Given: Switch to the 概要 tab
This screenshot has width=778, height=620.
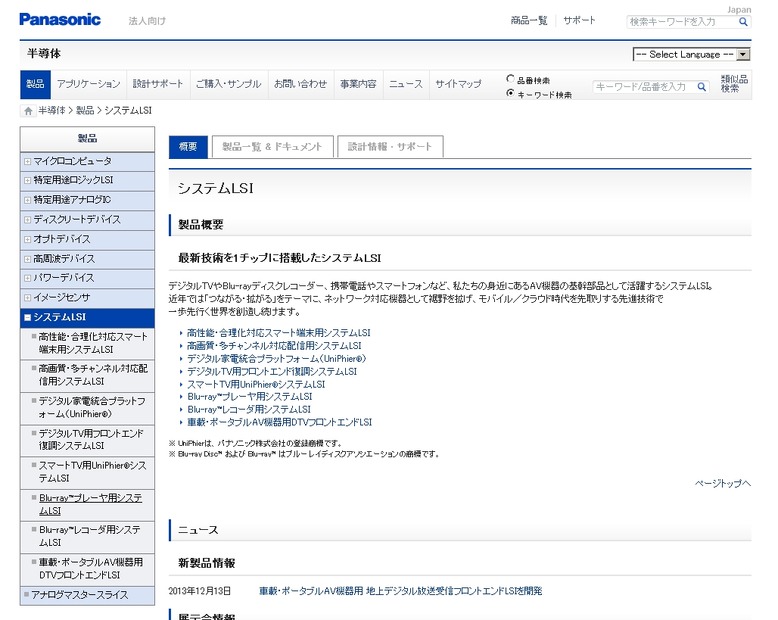Looking at the screenshot, I should 188,147.
